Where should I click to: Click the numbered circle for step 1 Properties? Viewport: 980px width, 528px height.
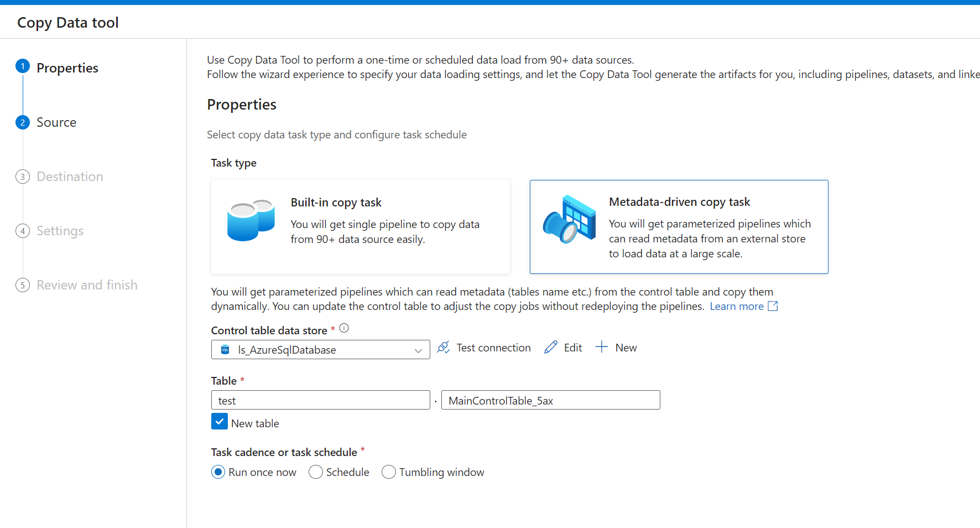[x=23, y=66]
